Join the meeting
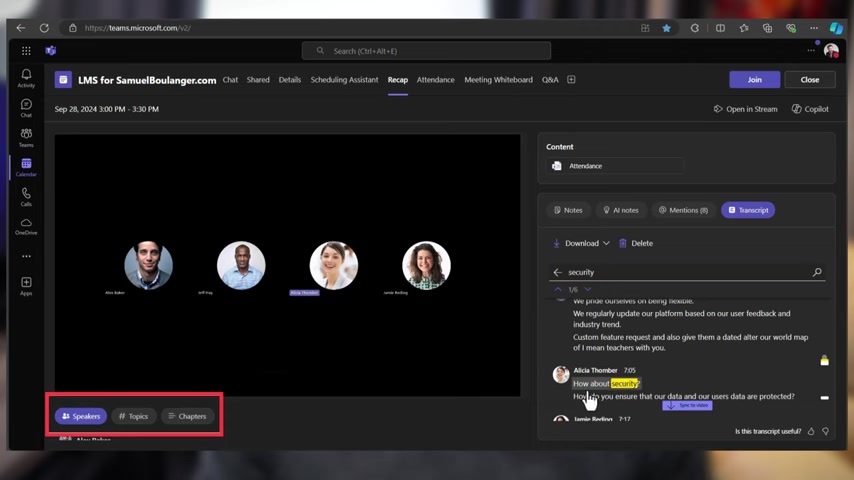This screenshot has height=480, width=854. pos(754,80)
